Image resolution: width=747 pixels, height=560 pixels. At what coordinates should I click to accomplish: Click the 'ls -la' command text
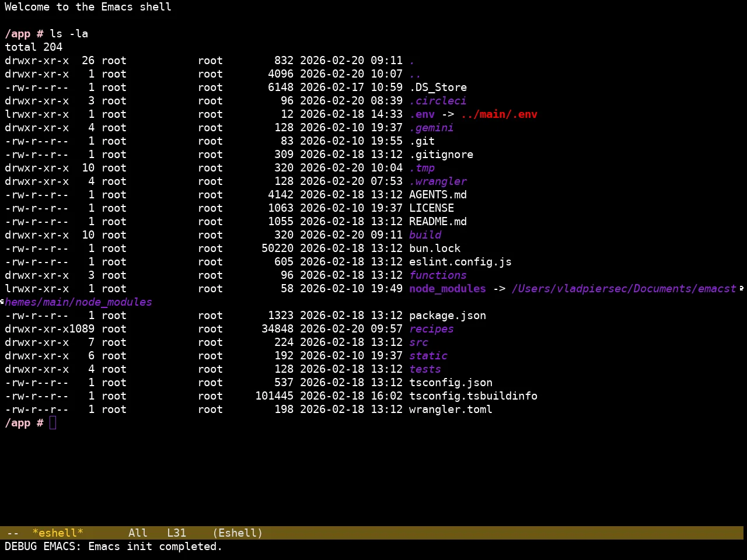click(69, 34)
